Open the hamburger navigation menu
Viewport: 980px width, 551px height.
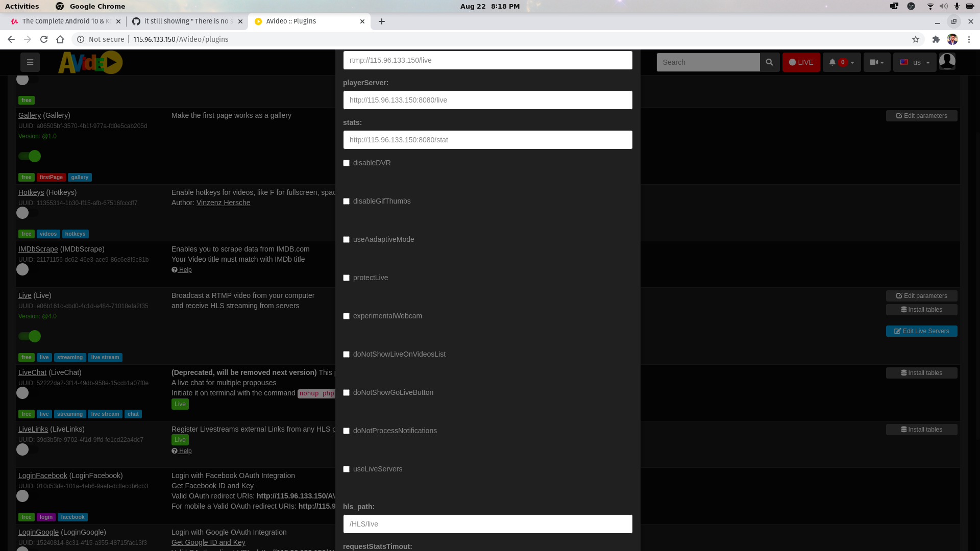[30, 62]
